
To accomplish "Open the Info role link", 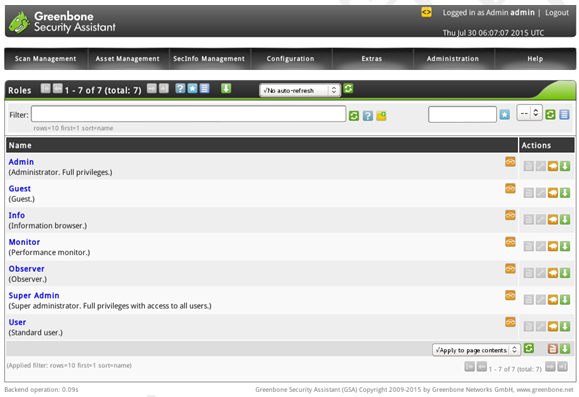I will (x=17, y=215).
